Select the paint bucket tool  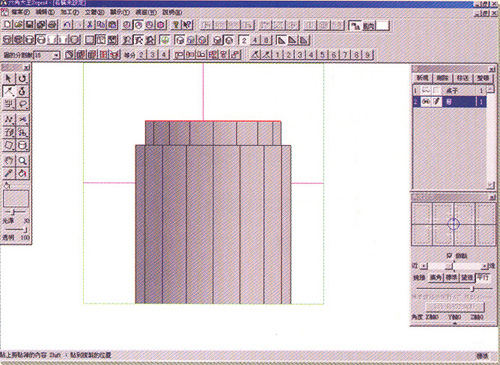click(x=22, y=173)
